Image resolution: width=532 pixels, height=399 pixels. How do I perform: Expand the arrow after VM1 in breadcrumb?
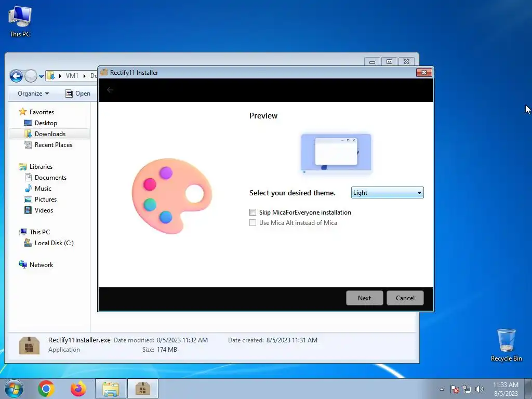[x=85, y=76]
